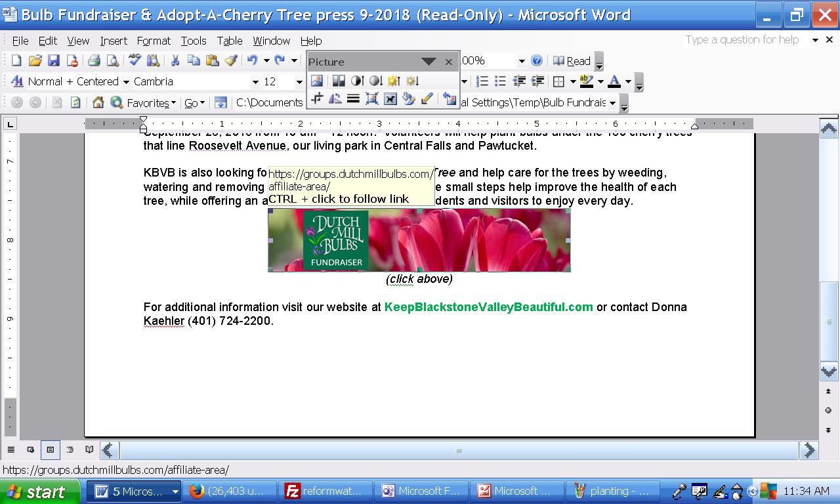Open the font name dropdown showing Cambria
Screen dimensions: 840x504
click(x=255, y=82)
